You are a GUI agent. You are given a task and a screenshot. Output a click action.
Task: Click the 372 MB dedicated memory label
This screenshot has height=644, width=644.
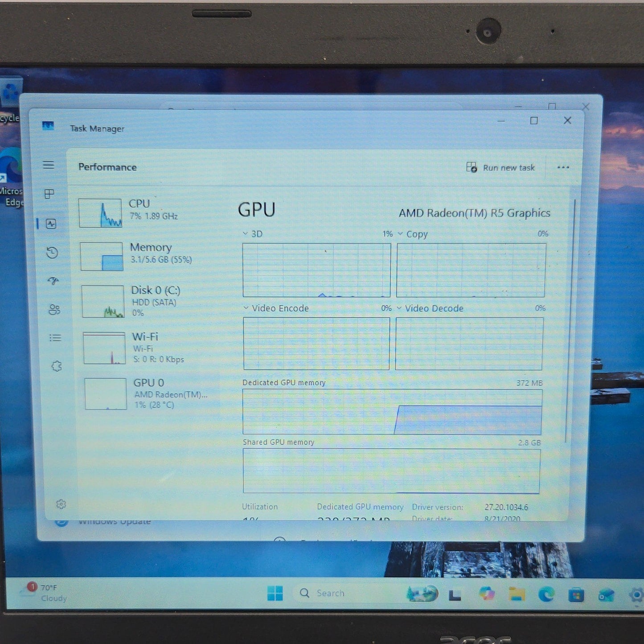(529, 383)
